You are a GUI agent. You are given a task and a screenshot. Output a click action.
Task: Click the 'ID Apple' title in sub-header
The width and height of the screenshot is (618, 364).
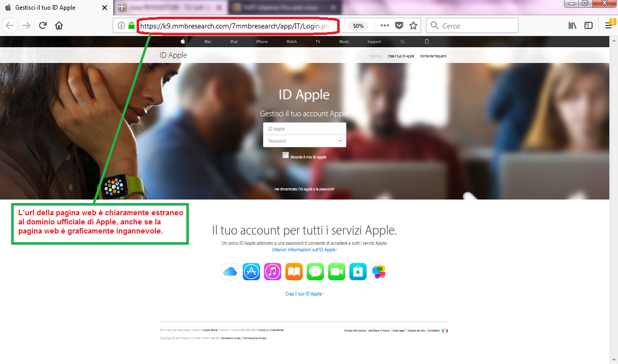pyautogui.click(x=173, y=55)
